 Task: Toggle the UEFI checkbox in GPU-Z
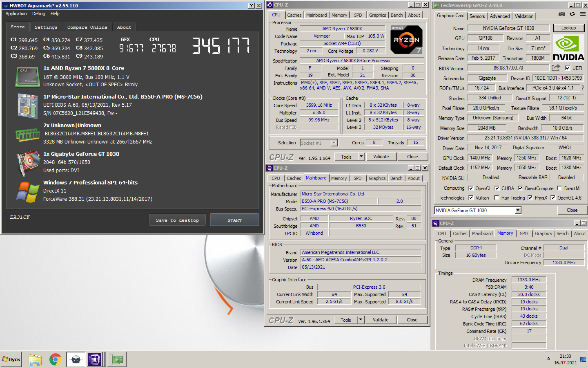(x=568, y=68)
